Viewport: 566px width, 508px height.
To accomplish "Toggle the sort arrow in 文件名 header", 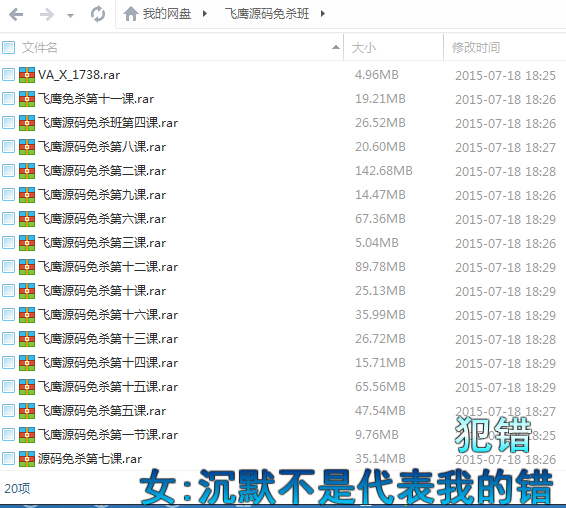I will (336, 47).
